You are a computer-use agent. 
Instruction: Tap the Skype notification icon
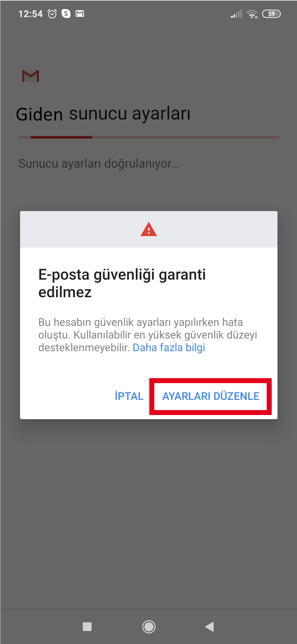pos(66,13)
